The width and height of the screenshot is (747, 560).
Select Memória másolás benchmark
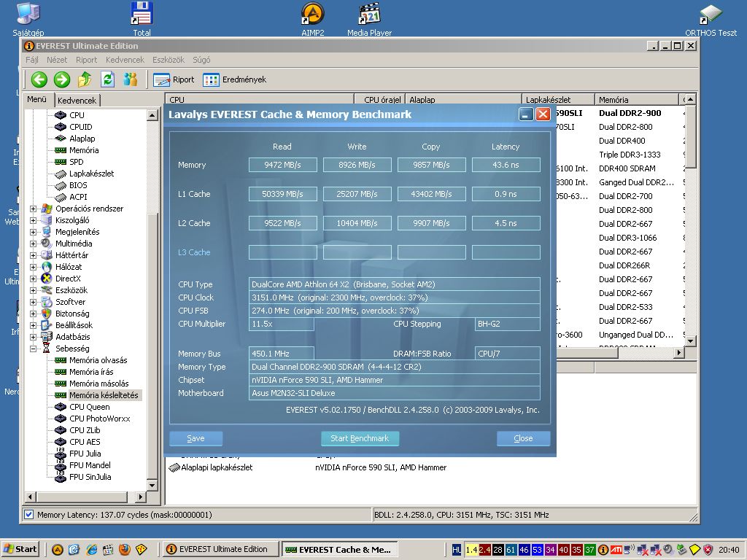pos(98,384)
